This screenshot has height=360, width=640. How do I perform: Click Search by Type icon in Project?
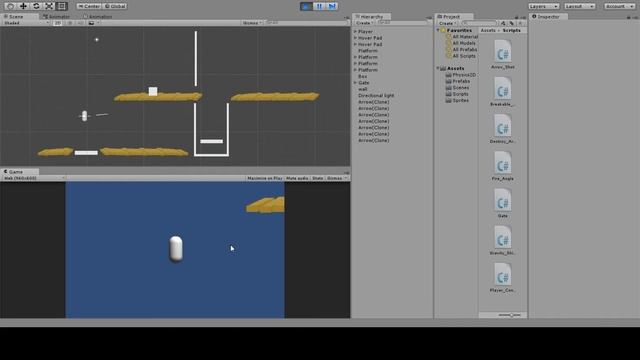[503, 23]
